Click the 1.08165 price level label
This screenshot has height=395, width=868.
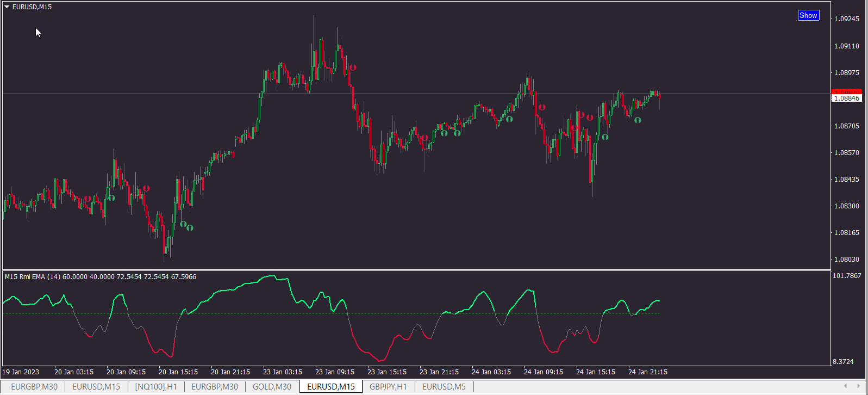(x=847, y=233)
